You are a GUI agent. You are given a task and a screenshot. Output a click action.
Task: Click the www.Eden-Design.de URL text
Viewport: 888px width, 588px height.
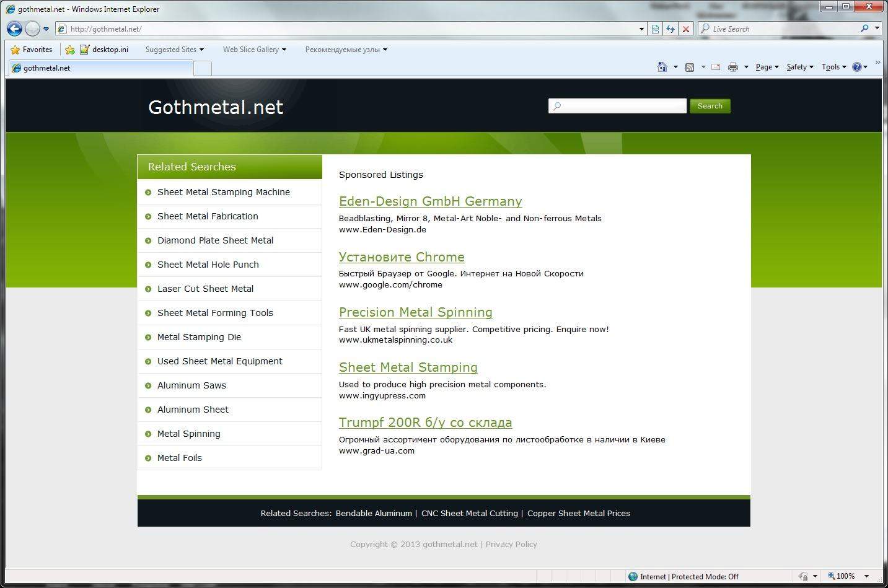[382, 230]
